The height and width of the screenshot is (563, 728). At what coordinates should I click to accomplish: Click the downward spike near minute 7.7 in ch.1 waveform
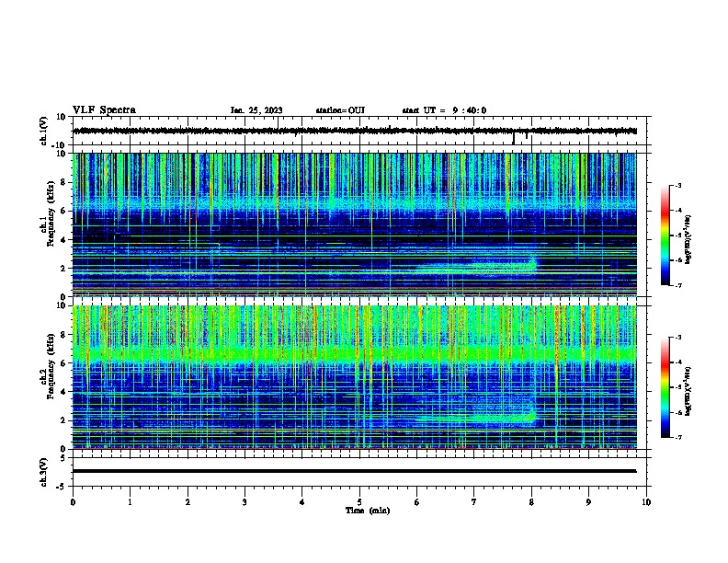point(514,138)
